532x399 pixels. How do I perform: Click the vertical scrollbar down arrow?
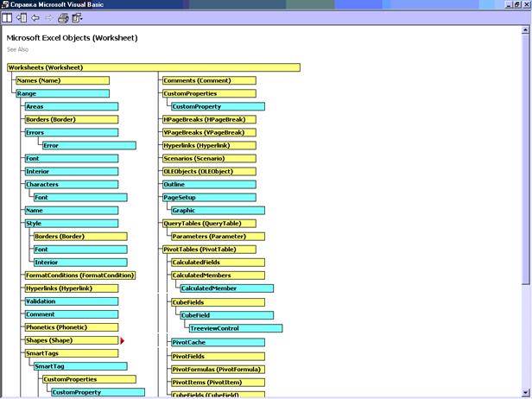pyautogui.click(x=526, y=393)
